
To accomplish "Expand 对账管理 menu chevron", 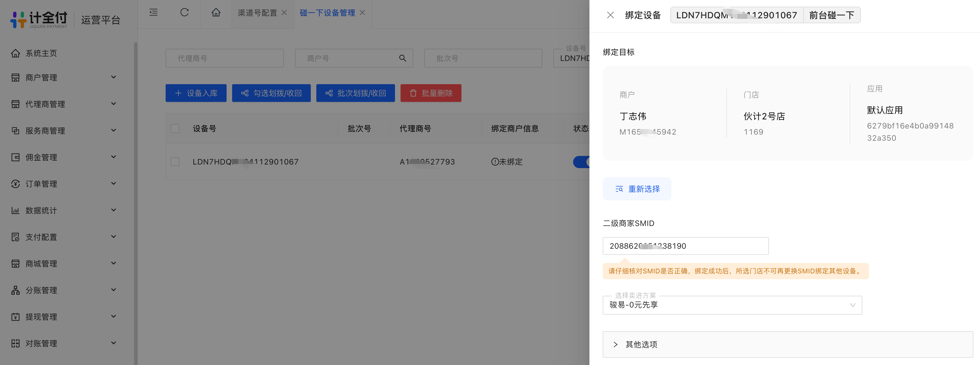I will [x=113, y=343].
